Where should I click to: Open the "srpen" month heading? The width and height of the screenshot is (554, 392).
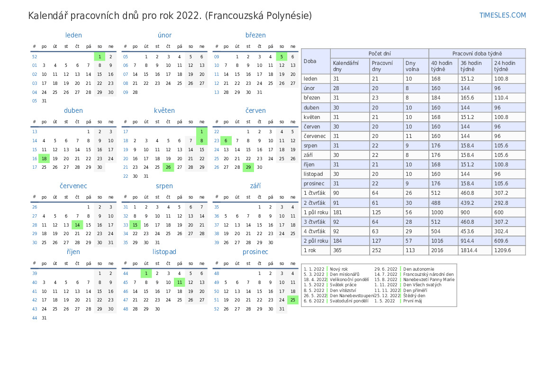pyautogui.click(x=164, y=186)
